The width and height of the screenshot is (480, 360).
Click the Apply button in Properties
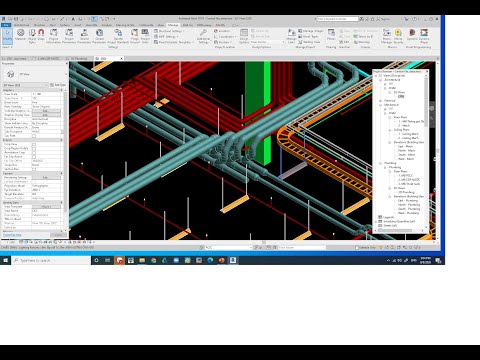pyautogui.click(x=58, y=235)
